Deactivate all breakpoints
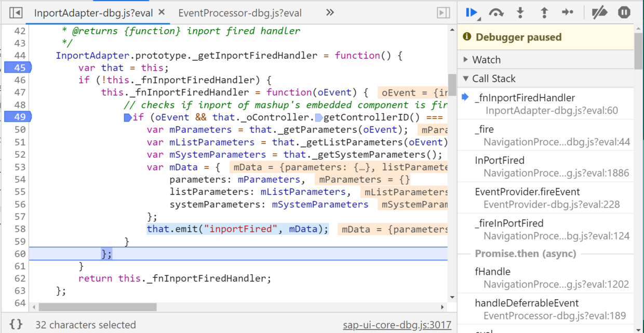The height and width of the screenshot is (333, 644). point(600,12)
